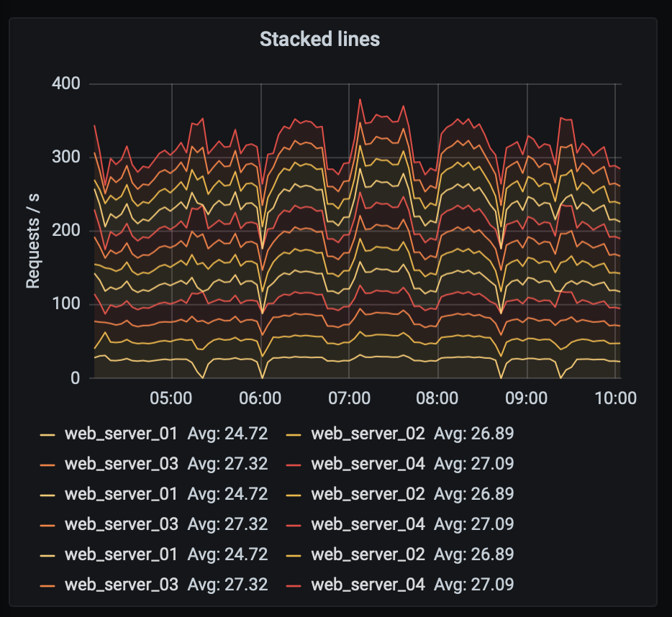Image resolution: width=672 pixels, height=617 pixels.
Task: Click the web_server_01 color line marker
Action: tap(47, 434)
